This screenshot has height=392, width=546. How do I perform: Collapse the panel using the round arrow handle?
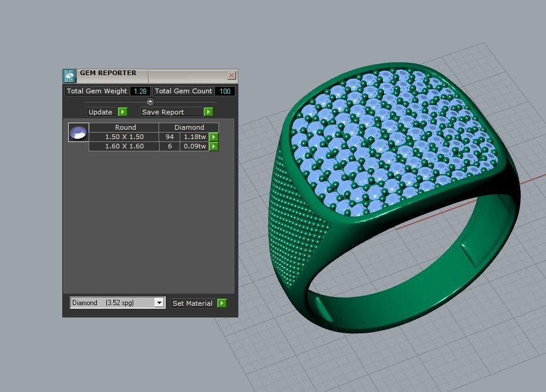(150, 102)
